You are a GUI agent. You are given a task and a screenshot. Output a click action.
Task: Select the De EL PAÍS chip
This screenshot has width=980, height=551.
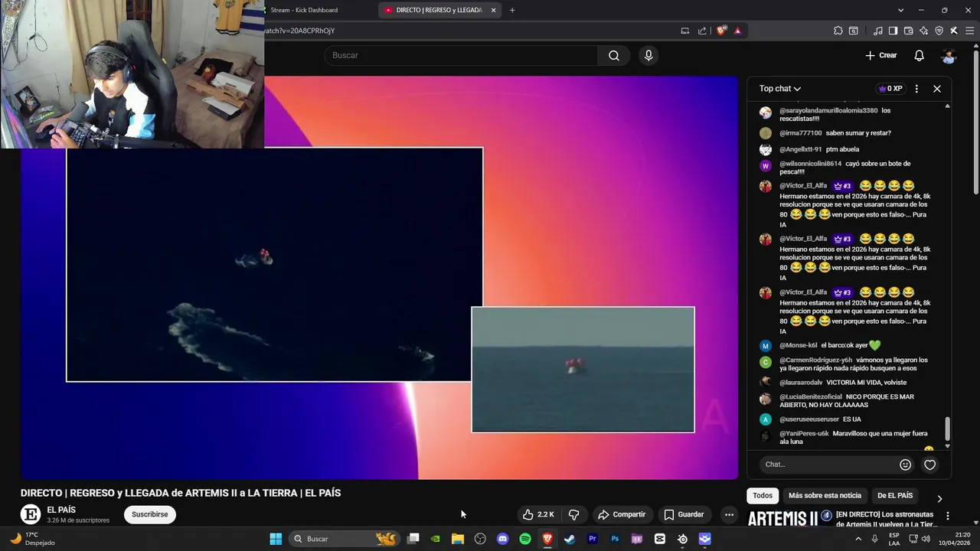point(895,495)
